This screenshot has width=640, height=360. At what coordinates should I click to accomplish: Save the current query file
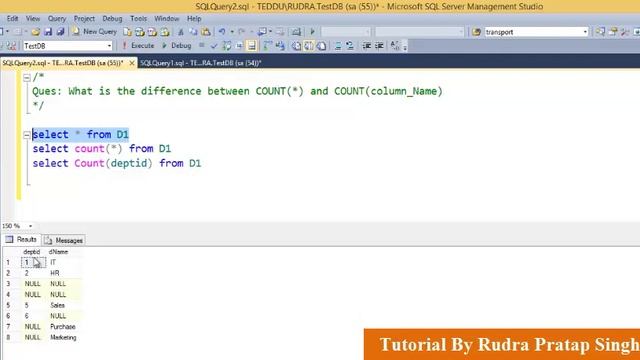click(48, 32)
